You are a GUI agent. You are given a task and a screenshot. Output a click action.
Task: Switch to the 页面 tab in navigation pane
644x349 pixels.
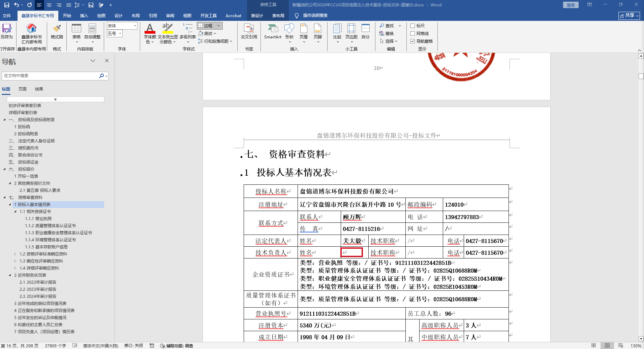(23, 89)
